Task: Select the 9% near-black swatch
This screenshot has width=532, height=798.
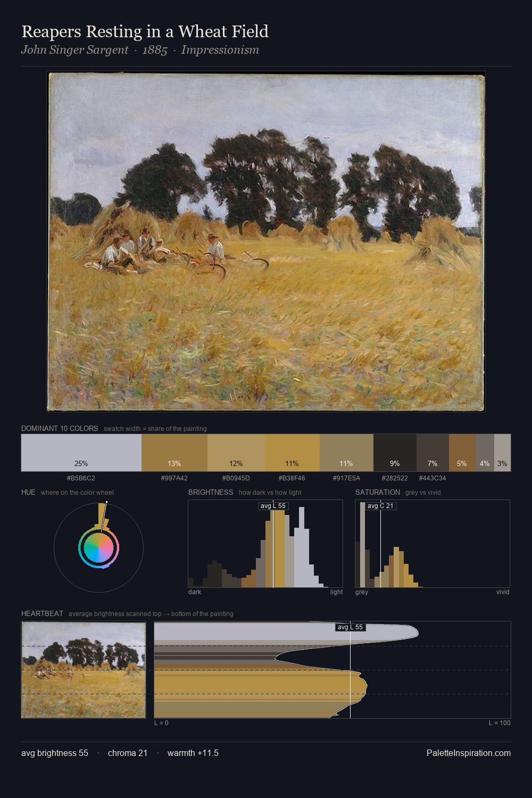Action: point(395,453)
